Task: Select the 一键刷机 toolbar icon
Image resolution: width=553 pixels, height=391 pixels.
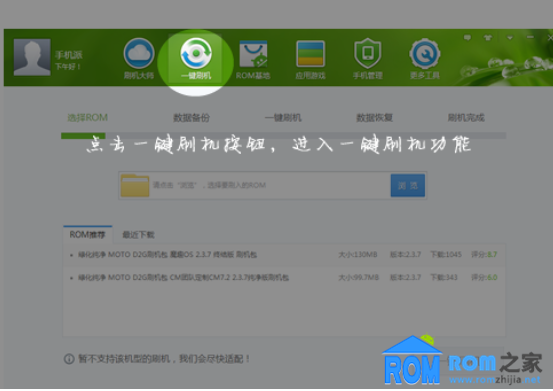Action: (196, 54)
